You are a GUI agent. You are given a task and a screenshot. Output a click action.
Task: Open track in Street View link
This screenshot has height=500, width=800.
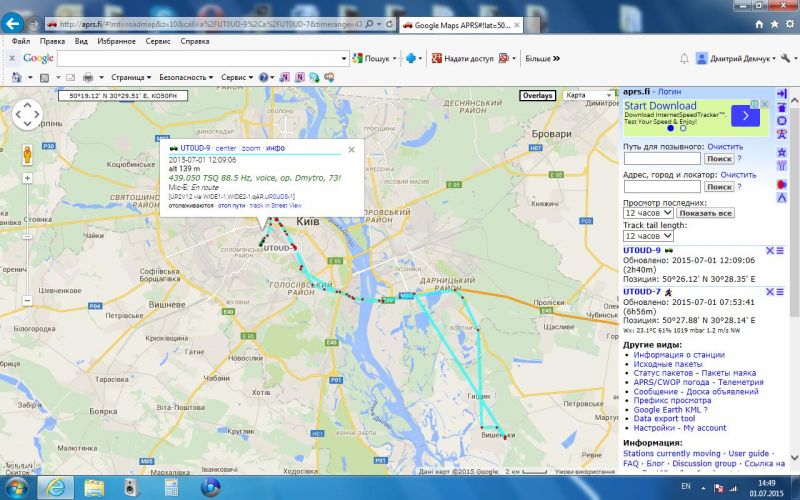(276, 205)
